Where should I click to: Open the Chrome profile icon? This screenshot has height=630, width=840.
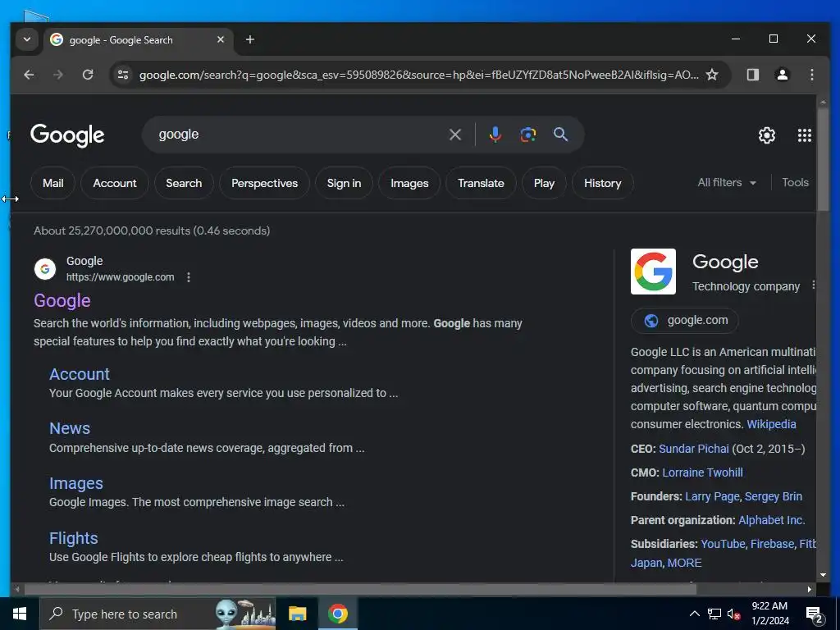782,75
